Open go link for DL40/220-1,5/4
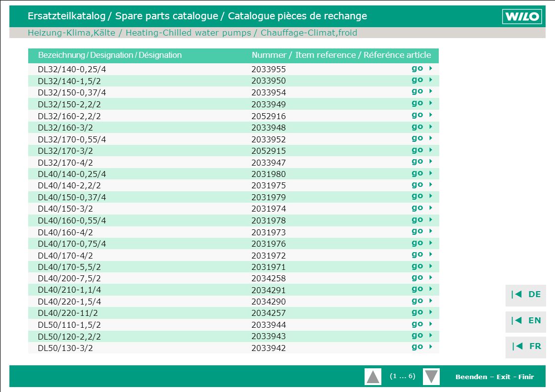The width and height of the screenshot is (555, 392). coord(422,301)
